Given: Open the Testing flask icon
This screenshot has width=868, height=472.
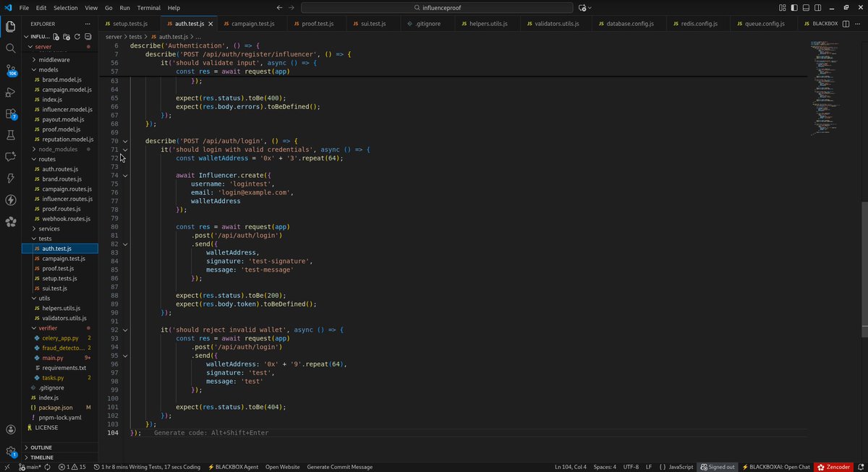Looking at the screenshot, I should point(11,135).
